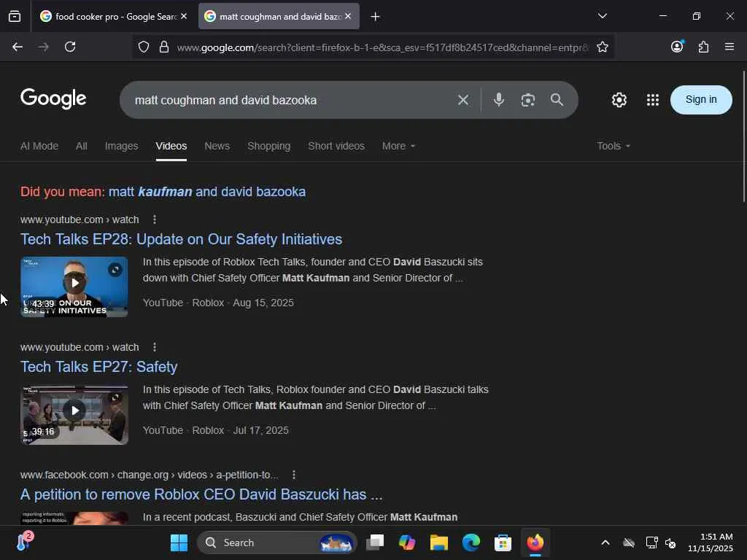Viewport: 747px width, 560px height.
Task: Open Firefox application menu
Action: pos(729,47)
